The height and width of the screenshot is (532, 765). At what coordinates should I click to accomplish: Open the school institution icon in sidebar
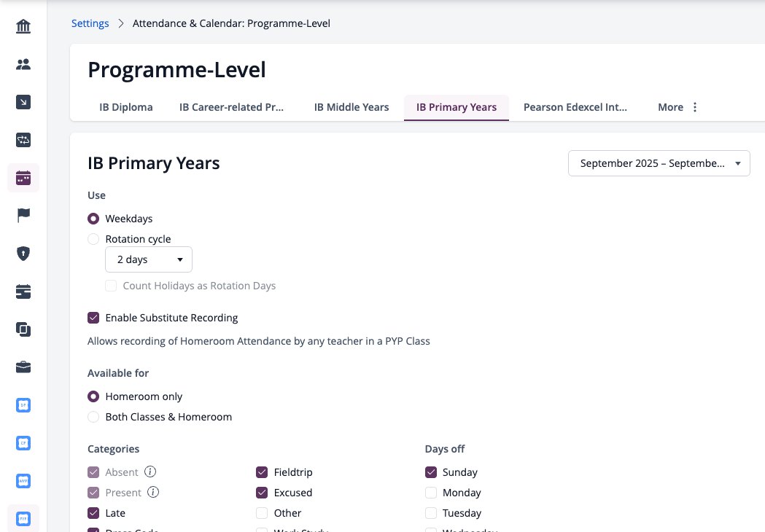pyautogui.click(x=23, y=26)
